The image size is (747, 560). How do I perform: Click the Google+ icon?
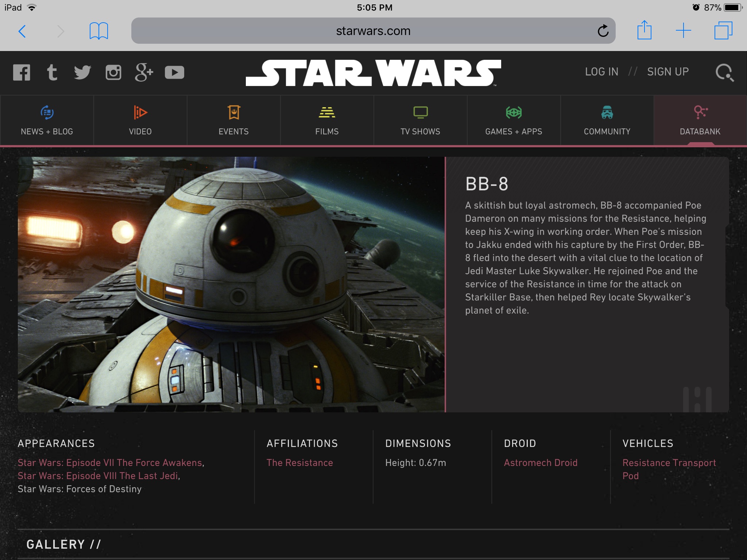[144, 73]
